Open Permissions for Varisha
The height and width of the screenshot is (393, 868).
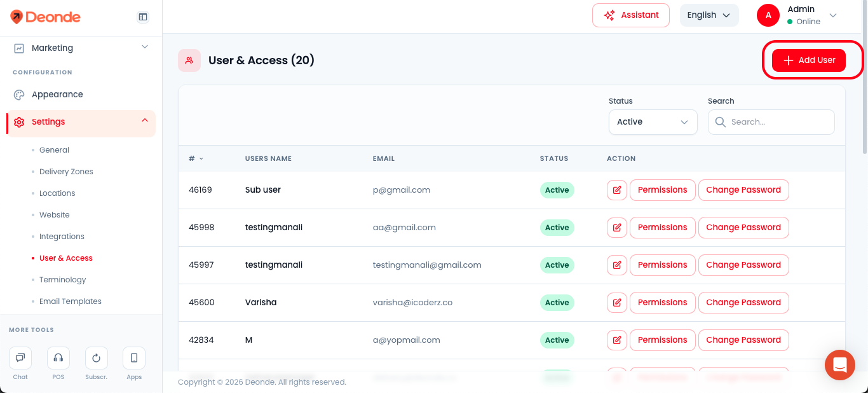tap(663, 303)
